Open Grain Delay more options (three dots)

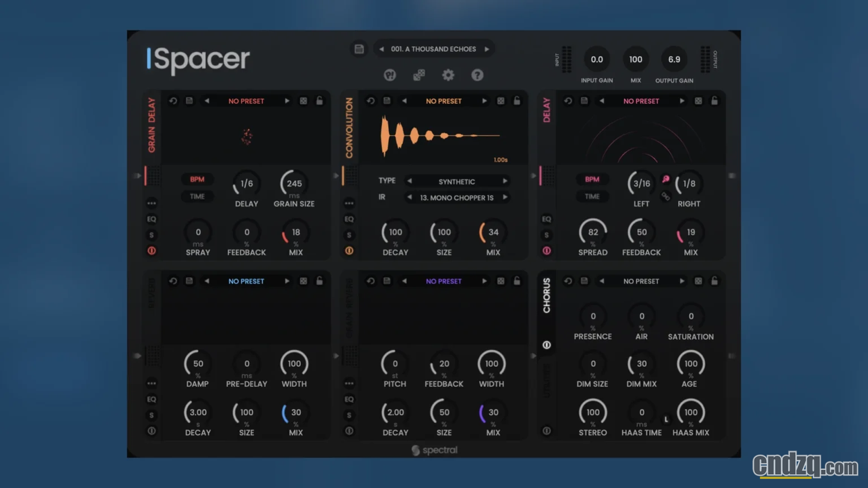[x=151, y=203]
